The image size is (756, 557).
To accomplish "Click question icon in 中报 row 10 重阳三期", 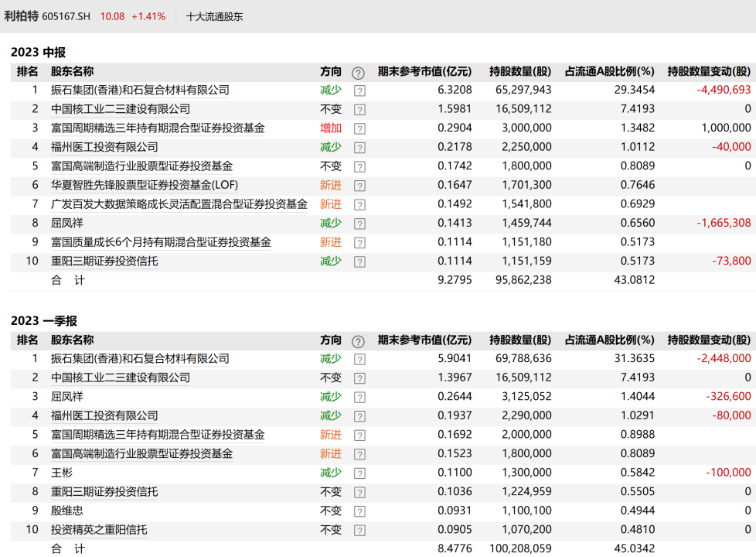I will pos(359,262).
